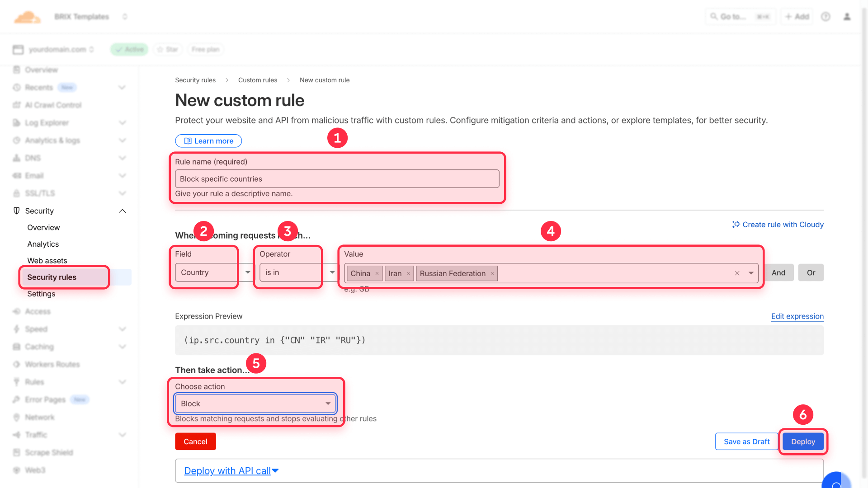Click the Cloudflare logo
Image resolution: width=868 pixels, height=488 pixels.
tap(27, 17)
